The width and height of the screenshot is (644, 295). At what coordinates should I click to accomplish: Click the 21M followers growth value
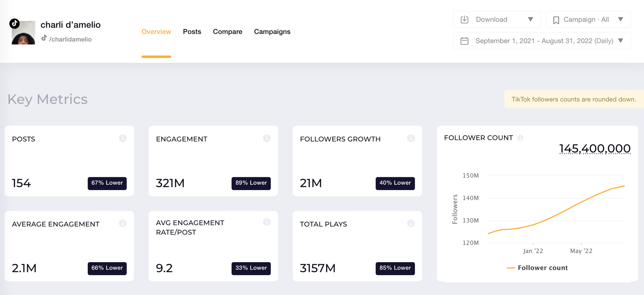pos(311,183)
